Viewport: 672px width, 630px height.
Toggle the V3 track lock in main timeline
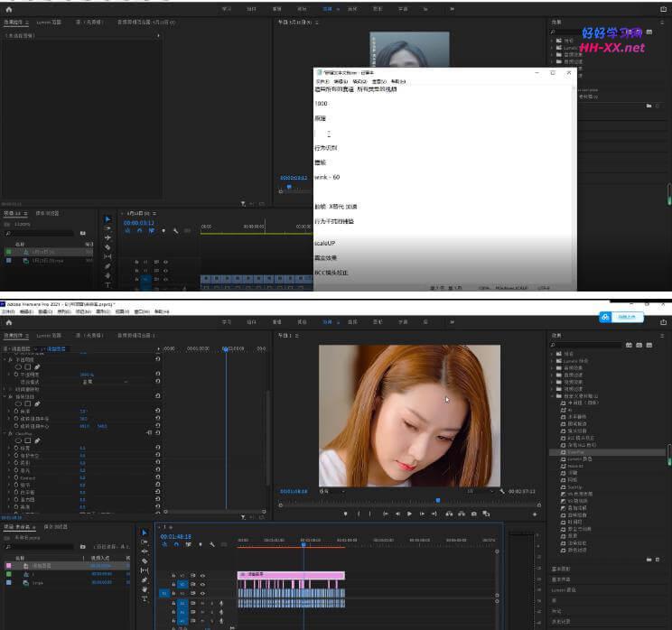[173, 576]
